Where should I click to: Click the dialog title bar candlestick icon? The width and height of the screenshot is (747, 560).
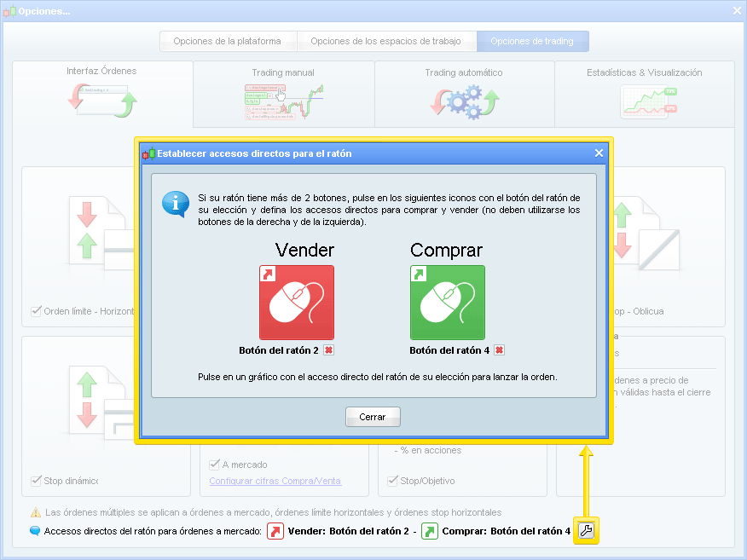pos(148,153)
